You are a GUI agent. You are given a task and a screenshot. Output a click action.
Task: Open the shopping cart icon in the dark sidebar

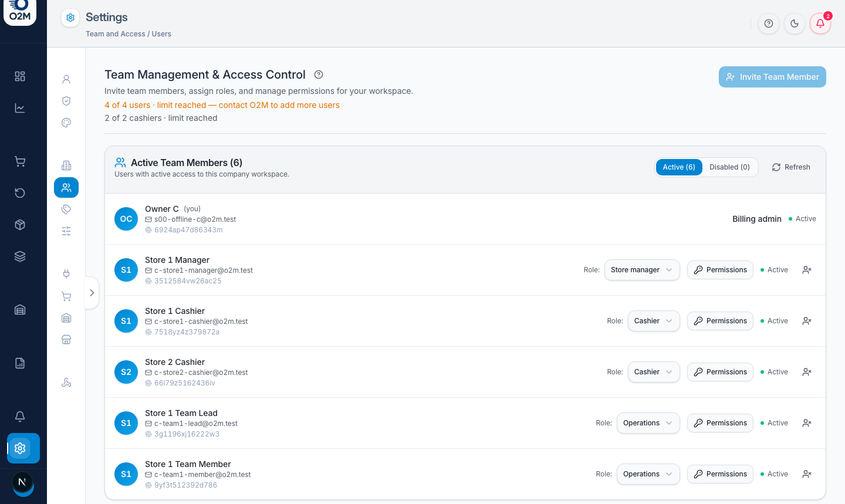pyautogui.click(x=20, y=161)
